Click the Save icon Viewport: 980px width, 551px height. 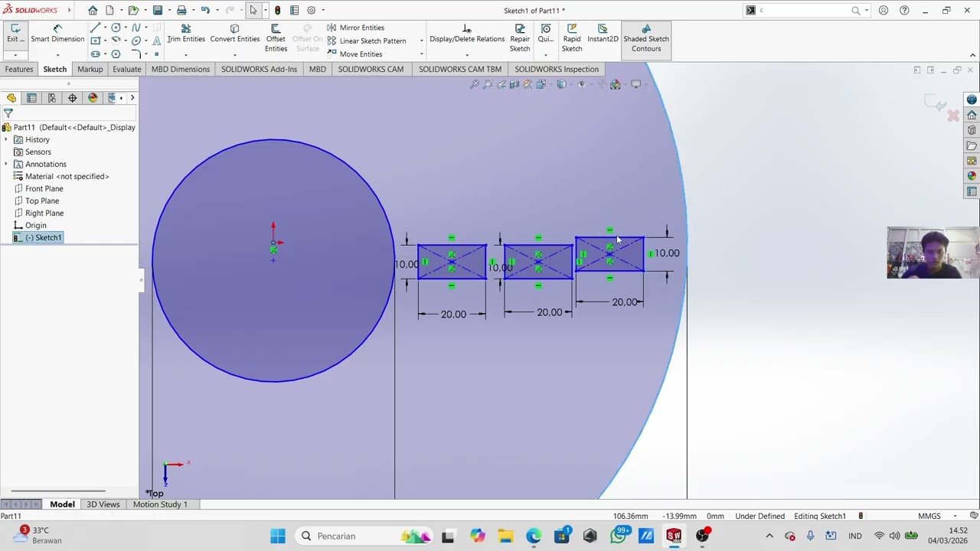click(157, 10)
